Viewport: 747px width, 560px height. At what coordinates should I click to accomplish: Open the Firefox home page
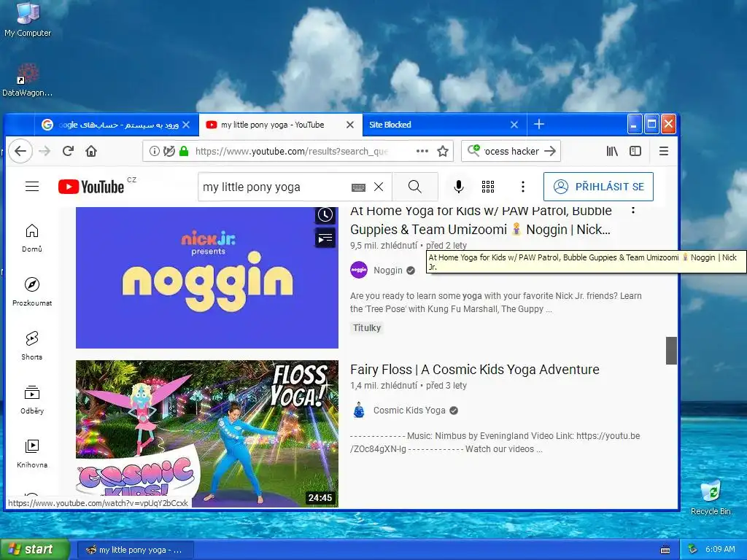(91, 152)
